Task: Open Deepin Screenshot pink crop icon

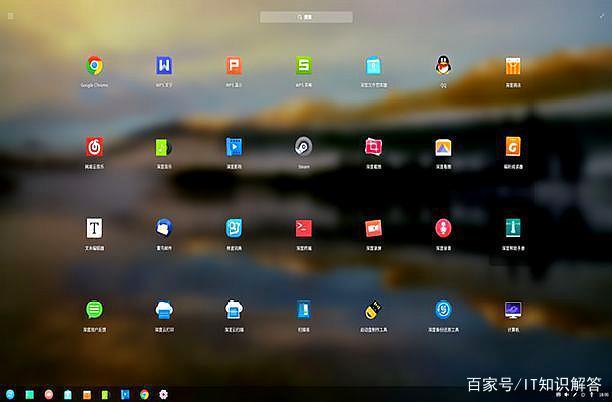Action: point(374,147)
